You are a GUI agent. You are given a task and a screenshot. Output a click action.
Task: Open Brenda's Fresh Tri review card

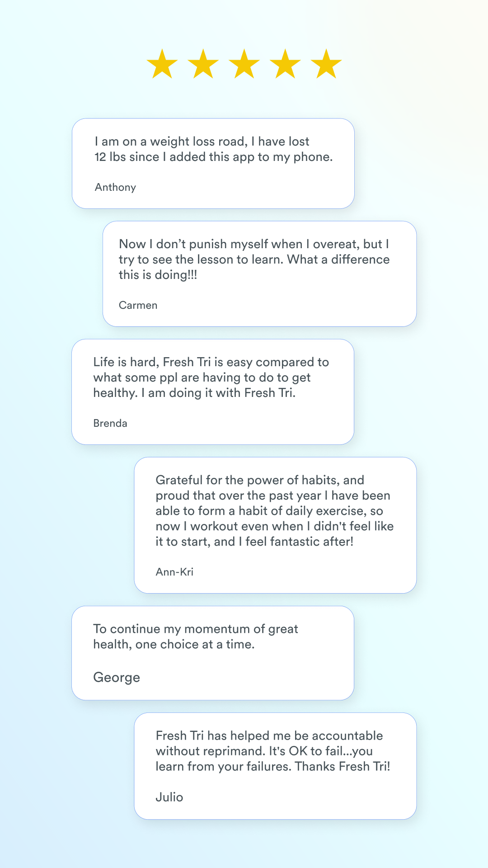coord(213,392)
